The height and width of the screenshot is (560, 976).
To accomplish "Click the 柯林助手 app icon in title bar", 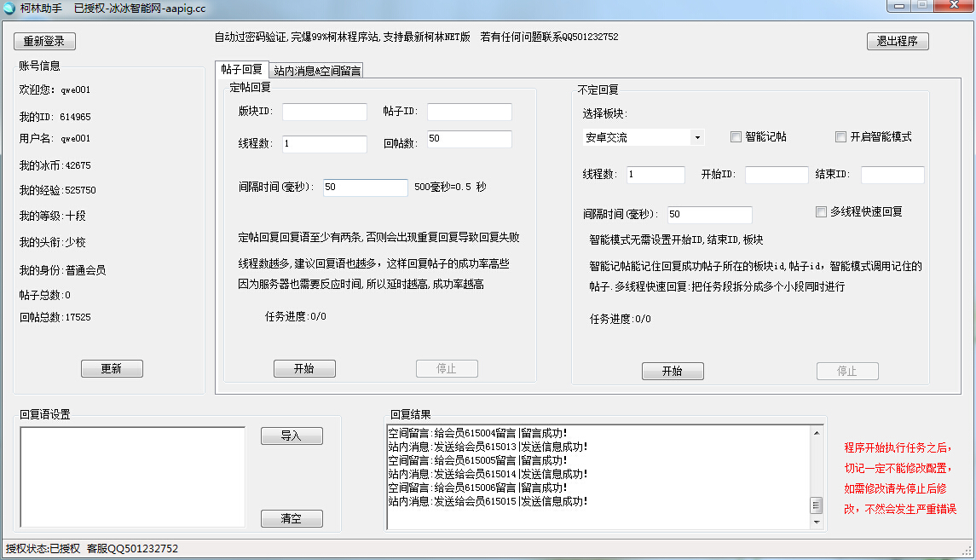I will click(10, 9).
